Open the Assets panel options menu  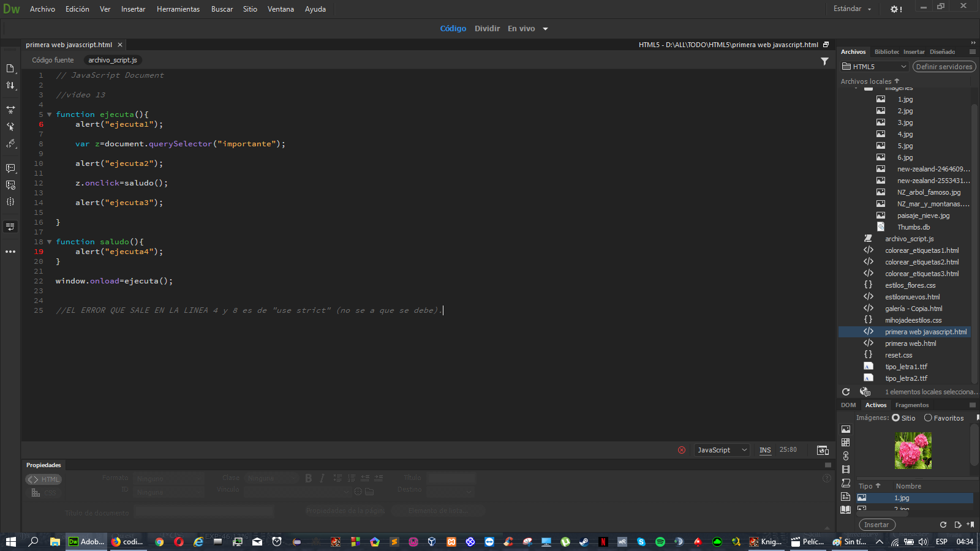pos(973,405)
